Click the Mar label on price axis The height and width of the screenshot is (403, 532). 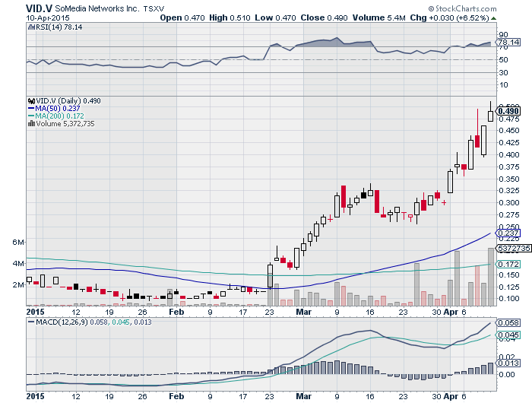(x=304, y=312)
